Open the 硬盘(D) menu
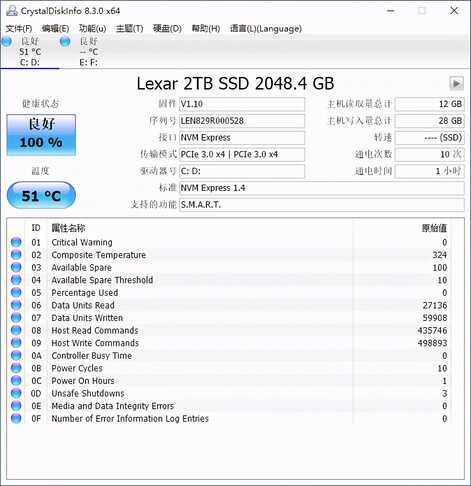 pyautogui.click(x=167, y=29)
